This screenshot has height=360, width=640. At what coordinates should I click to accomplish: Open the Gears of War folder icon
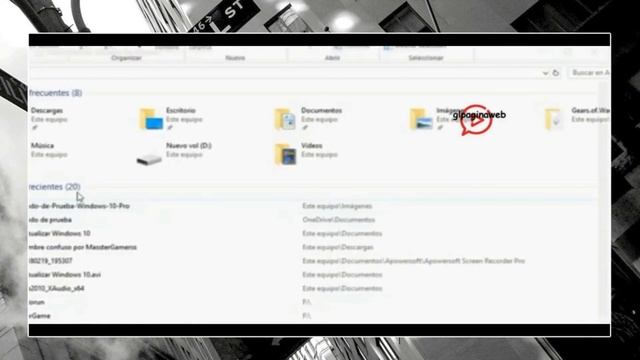click(x=554, y=119)
